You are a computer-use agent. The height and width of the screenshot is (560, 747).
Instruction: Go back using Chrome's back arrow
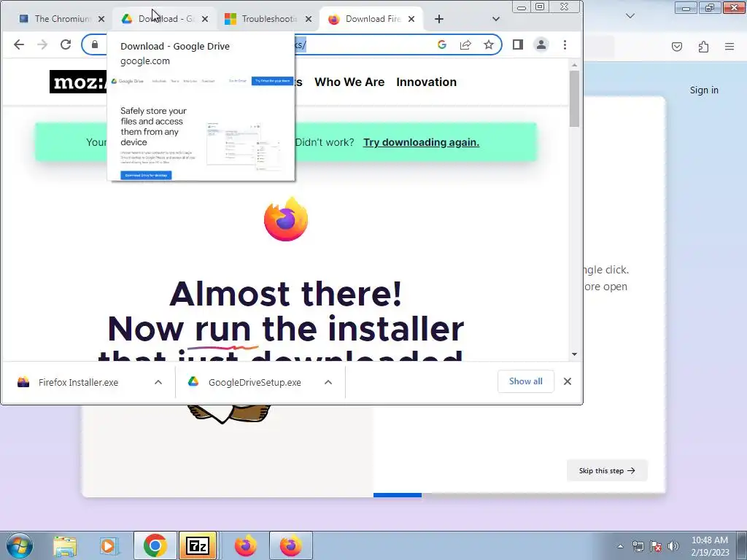[18, 44]
